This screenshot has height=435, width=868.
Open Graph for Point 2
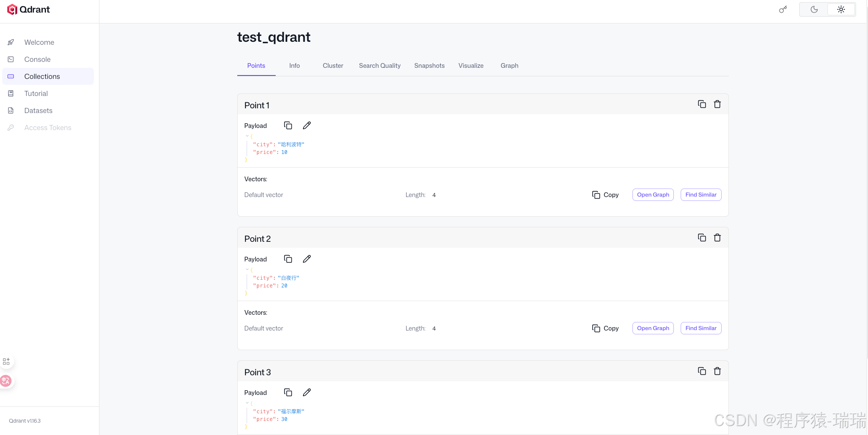click(x=653, y=328)
